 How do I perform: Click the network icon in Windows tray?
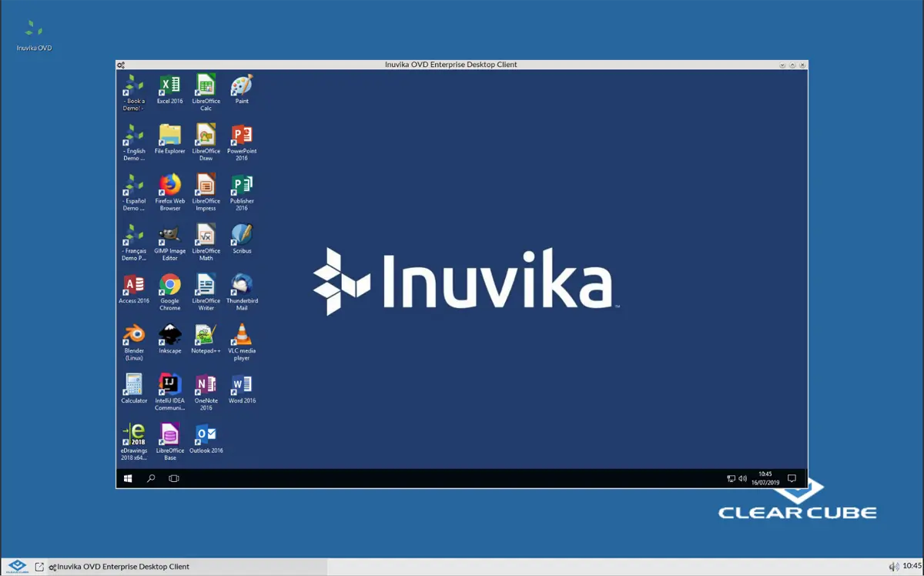(731, 479)
